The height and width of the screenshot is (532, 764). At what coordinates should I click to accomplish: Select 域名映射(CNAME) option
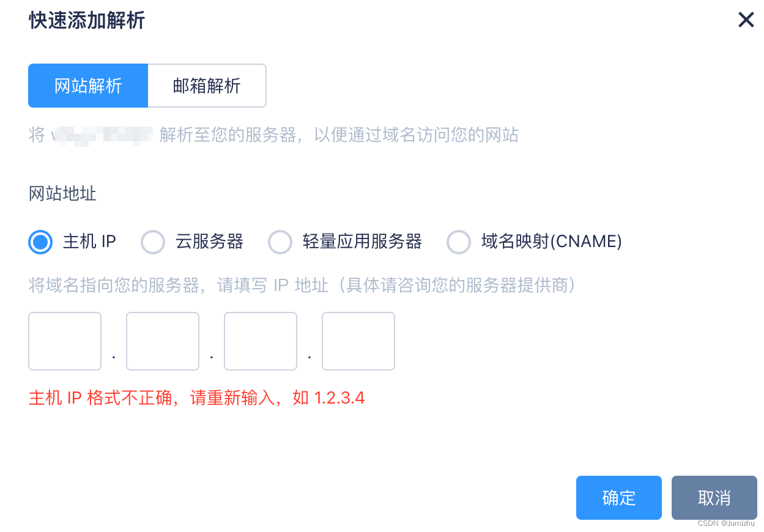[x=459, y=242]
